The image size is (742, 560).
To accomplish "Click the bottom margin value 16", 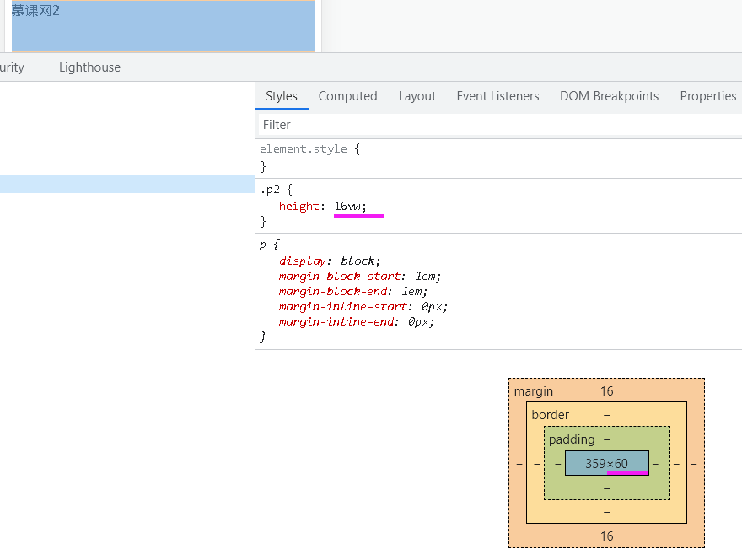I will pyautogui.click(x=606, y=536).
